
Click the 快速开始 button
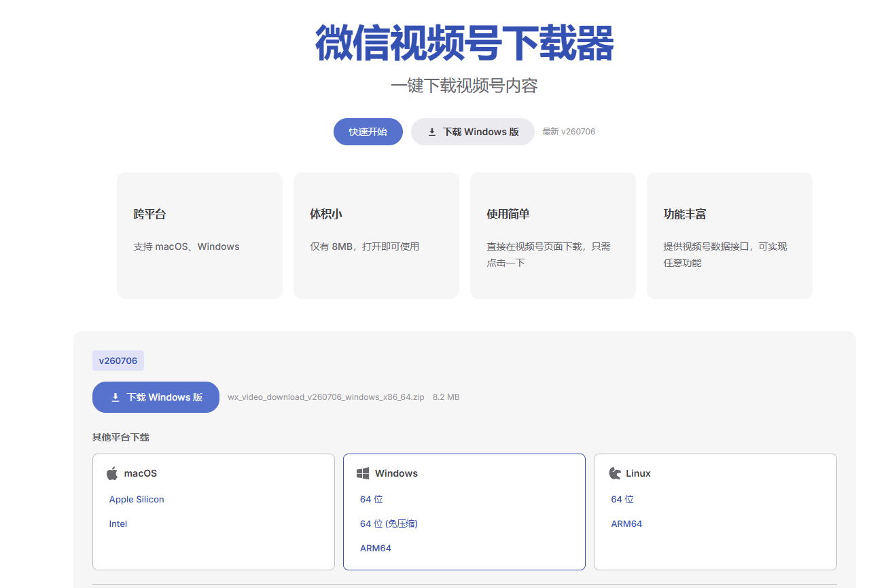coord(368,132)
